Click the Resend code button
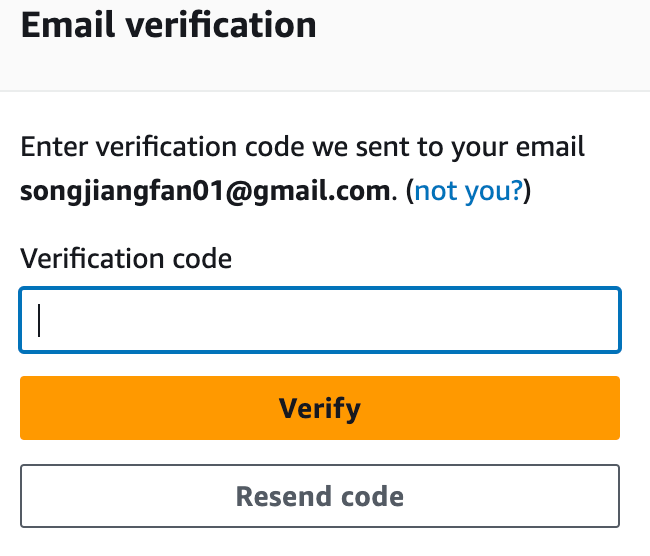Screen dimensions: 650x556 pyautogui.click(x=320, y=496)
